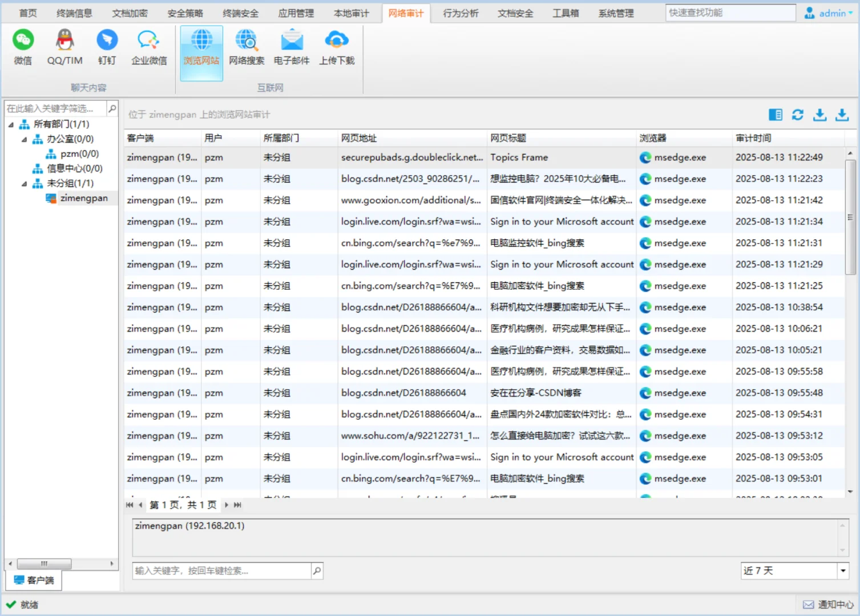Switch to the 本地审计 tab
860x616 pixels.
coord(351,13)
